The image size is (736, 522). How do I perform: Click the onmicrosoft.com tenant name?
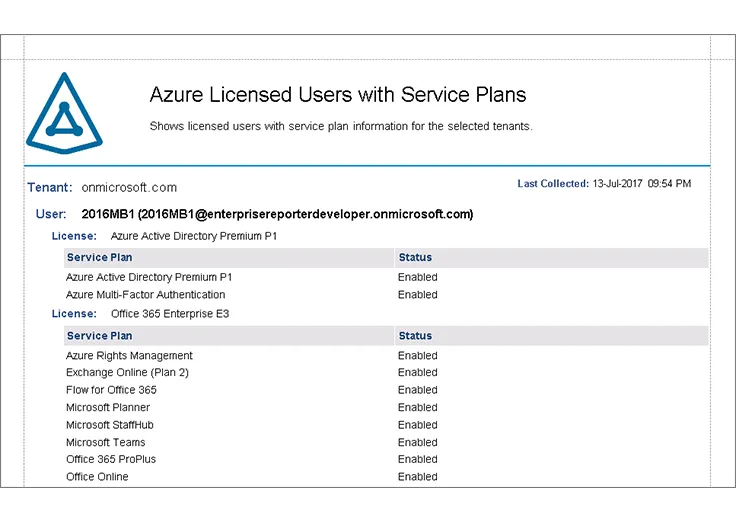129,187
